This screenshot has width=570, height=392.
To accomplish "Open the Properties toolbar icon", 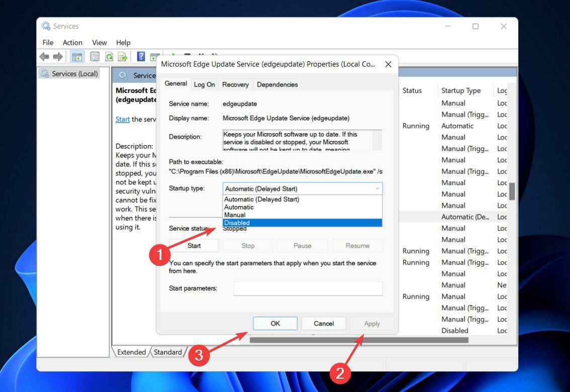I will pyautogui.click(x=94, y=56).
